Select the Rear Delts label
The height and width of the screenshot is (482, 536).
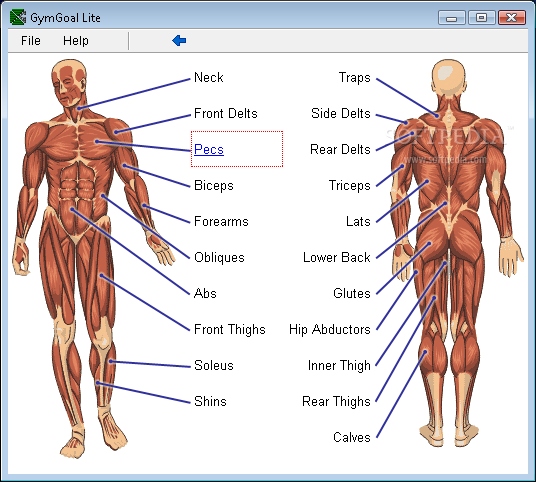[x=340, y=149]
